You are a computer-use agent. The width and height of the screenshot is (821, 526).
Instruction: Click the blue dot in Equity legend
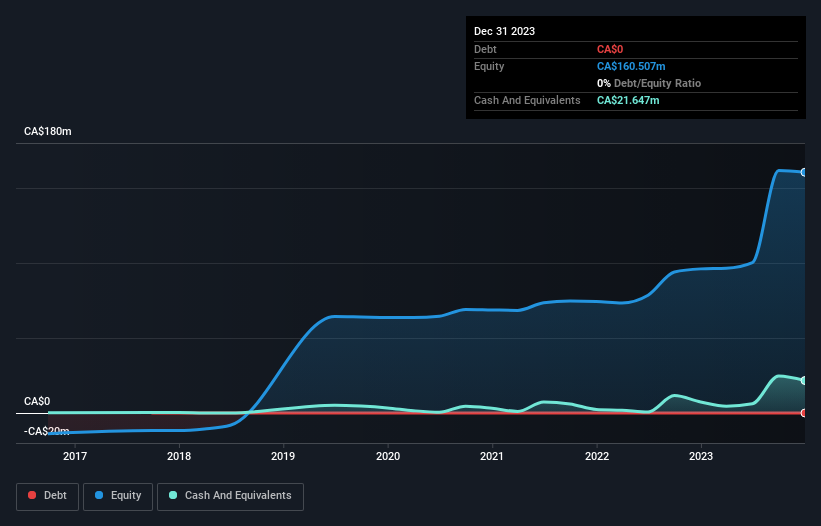click(98, 495)
